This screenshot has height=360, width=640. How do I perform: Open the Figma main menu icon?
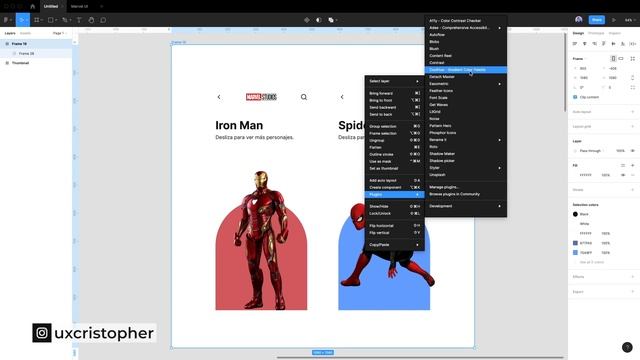coord(6,20)
